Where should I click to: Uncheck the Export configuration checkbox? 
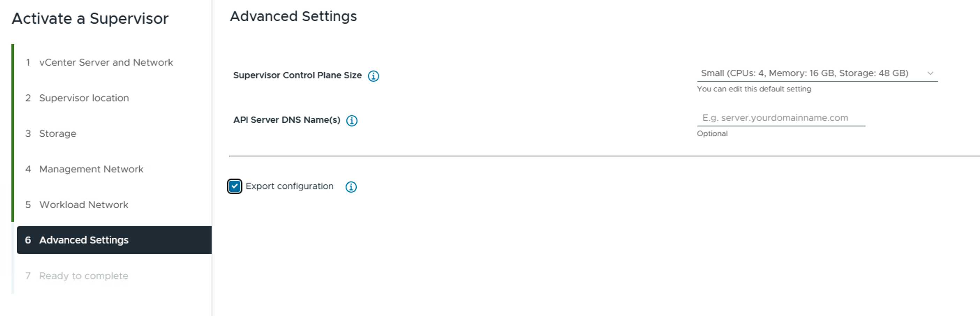pos(234,186)
